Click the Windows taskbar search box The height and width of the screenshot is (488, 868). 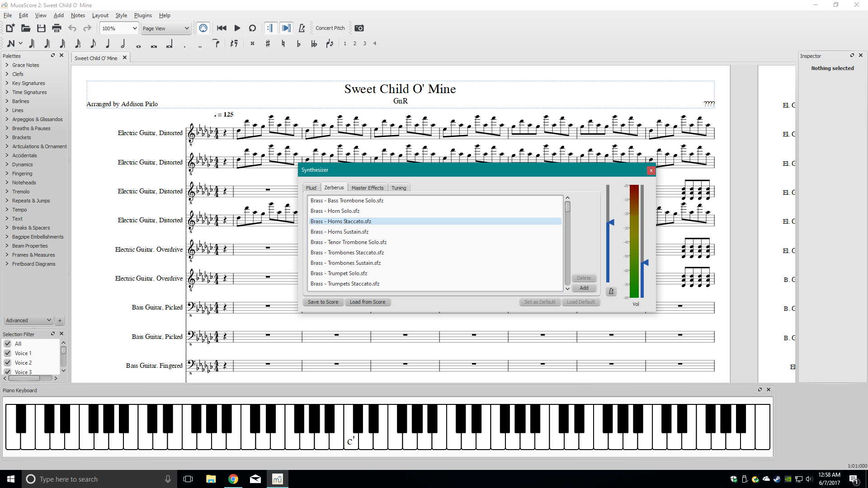(99, 479)
